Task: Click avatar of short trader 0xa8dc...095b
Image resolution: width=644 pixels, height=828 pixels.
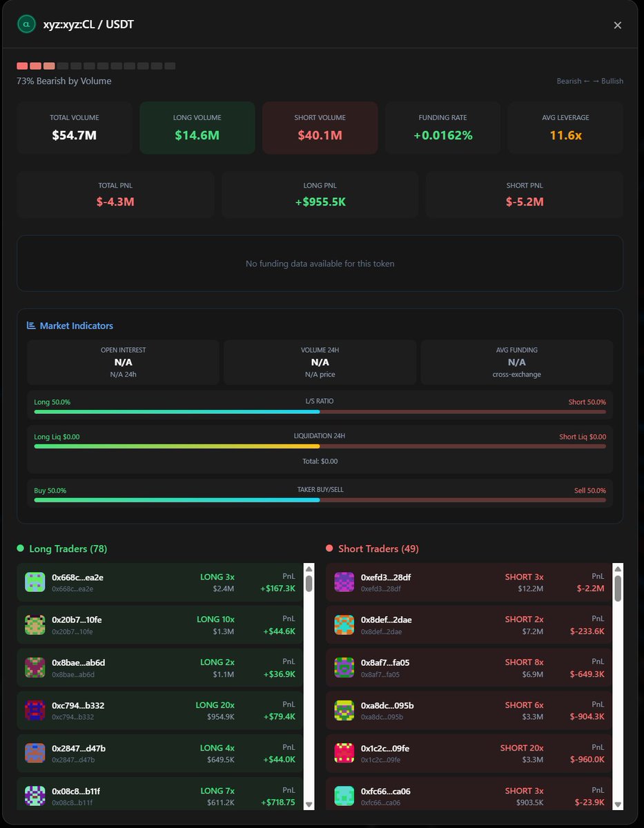Action: click(344, 711)
